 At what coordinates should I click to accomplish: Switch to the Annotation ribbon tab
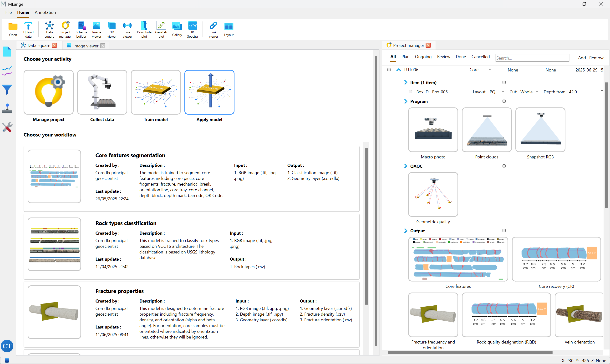point(45,12)
